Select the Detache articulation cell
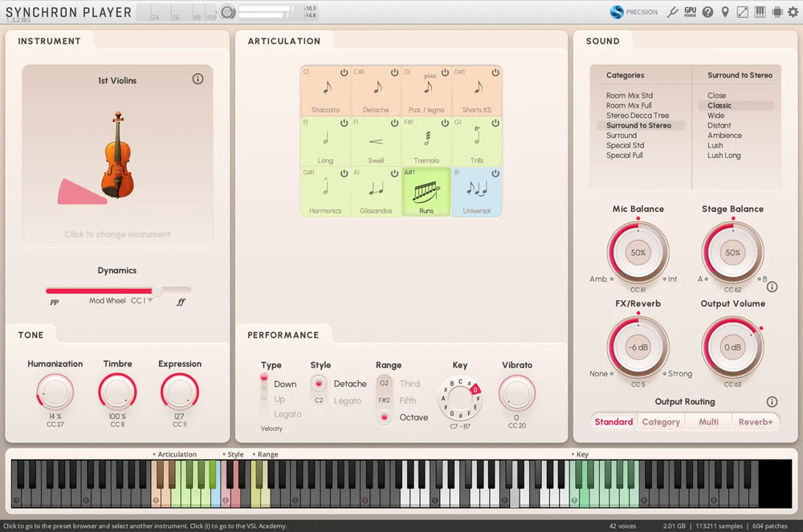 376,91
